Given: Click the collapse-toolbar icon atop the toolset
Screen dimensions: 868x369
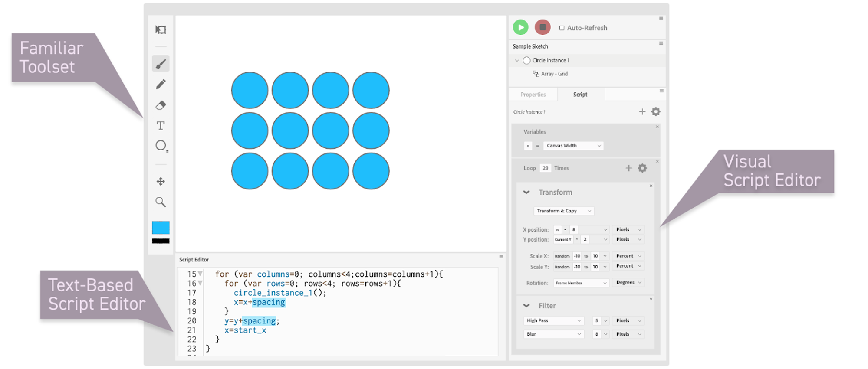Looking at the screenshot, I should [161, 29].
